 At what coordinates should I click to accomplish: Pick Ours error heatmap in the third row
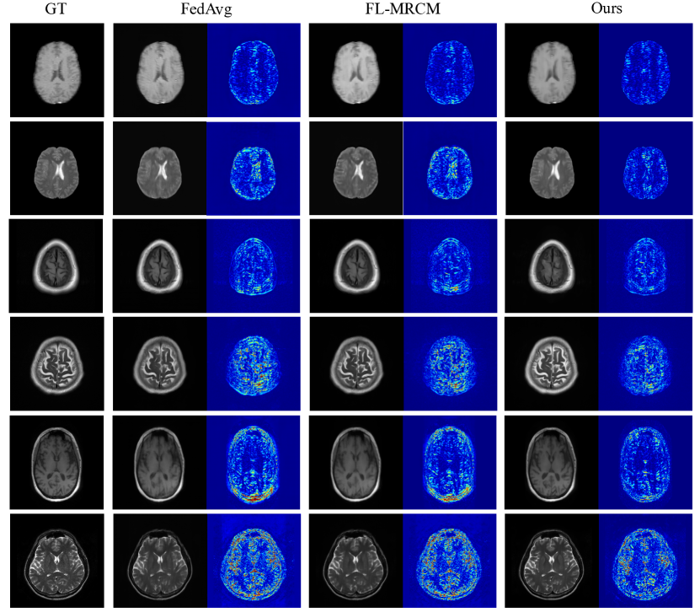pos(645,266)
